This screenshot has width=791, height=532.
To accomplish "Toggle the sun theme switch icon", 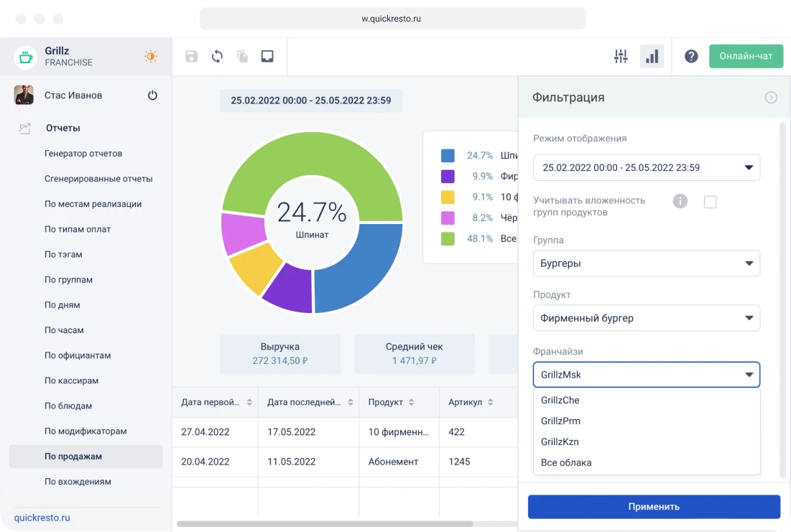I will (150, 57).
